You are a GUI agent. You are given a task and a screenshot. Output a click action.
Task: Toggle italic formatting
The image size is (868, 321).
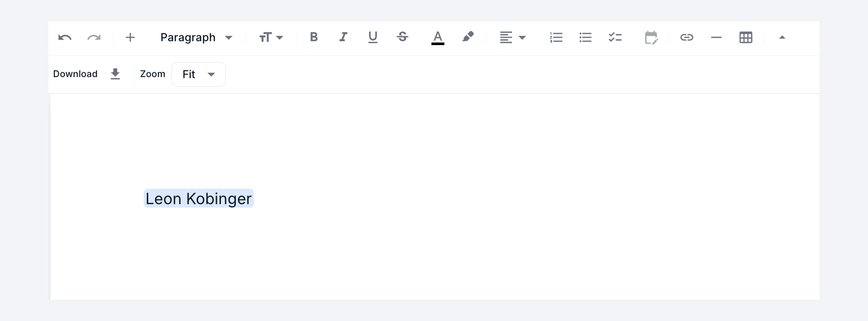point(343,37)
